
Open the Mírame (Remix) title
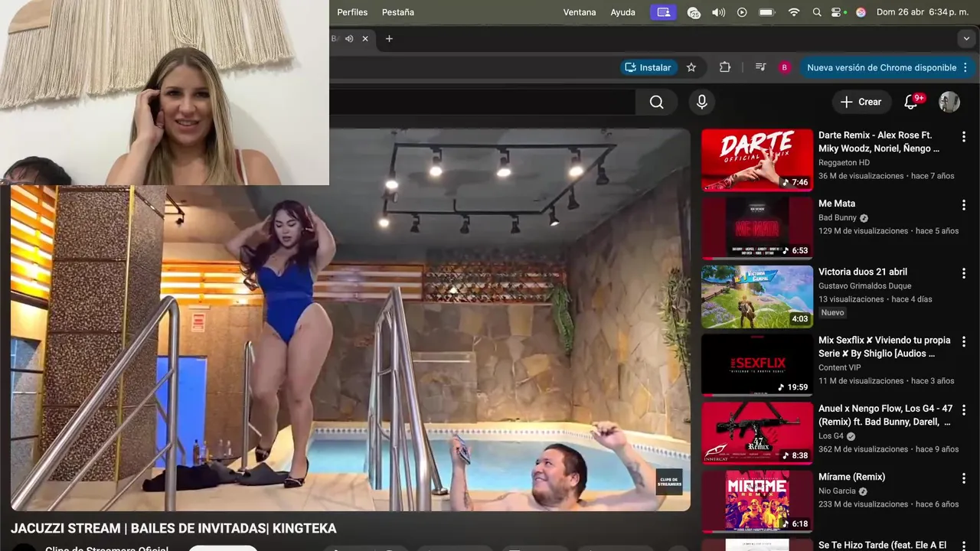851,477
